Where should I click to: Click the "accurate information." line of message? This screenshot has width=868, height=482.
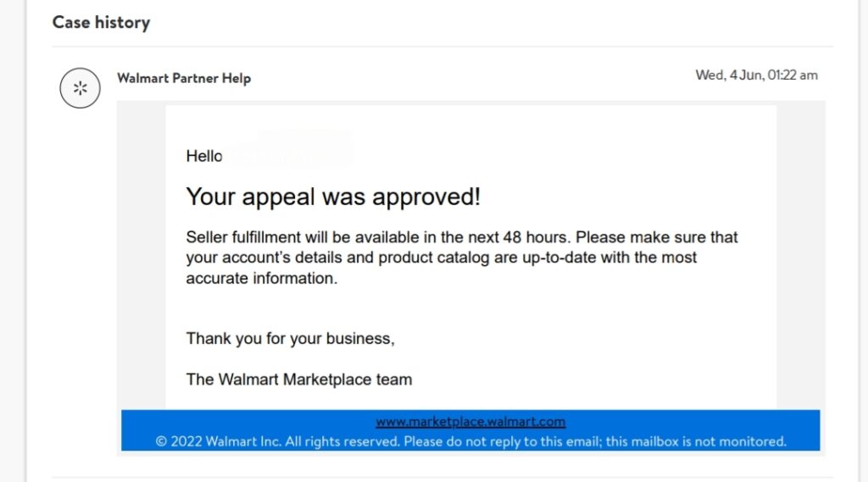tap(262, 278)
